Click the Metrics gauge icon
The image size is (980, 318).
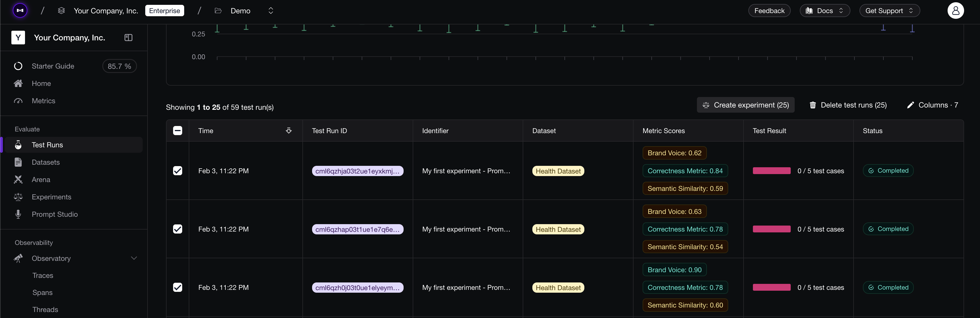click(18, 101)
